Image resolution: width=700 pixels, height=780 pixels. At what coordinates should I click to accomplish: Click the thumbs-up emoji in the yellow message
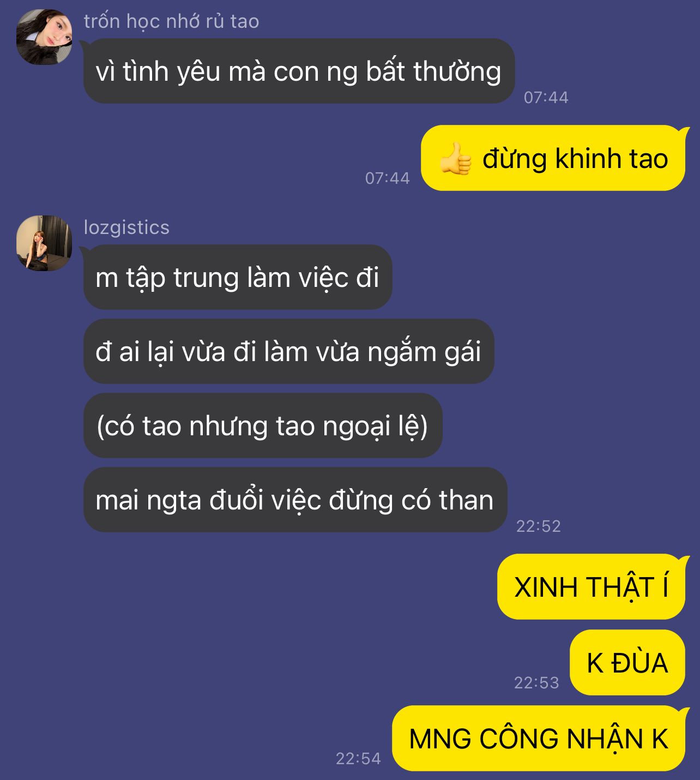tap(456, 159)
